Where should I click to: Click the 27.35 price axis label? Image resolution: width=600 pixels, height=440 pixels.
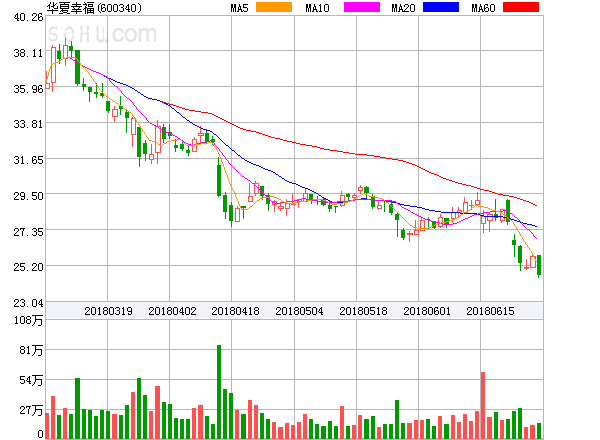click(x=28, y=232)
